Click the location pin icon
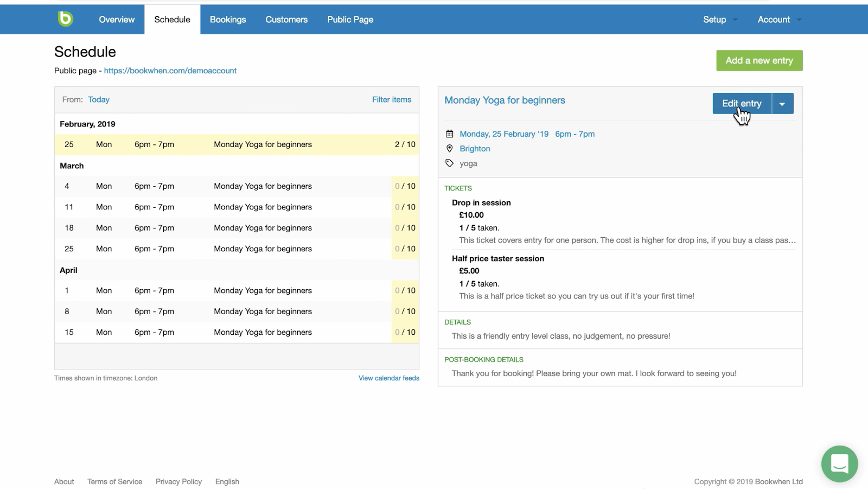868x489 pixels. (x=449, y=149)
